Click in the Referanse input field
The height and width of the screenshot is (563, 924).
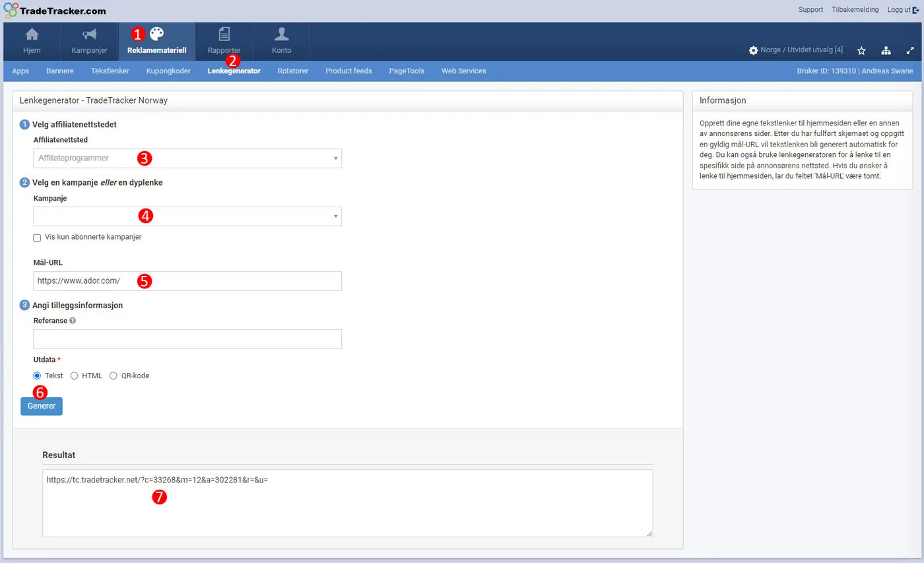[x=187, y=339]
